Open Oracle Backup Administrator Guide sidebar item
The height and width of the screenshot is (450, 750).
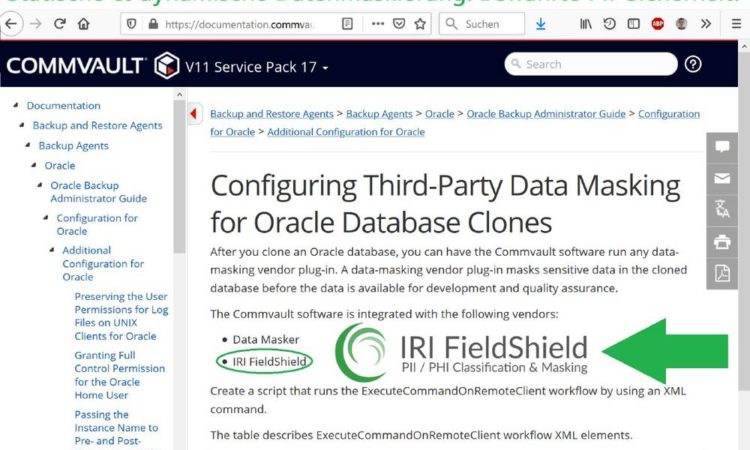(x=99, y=192)
